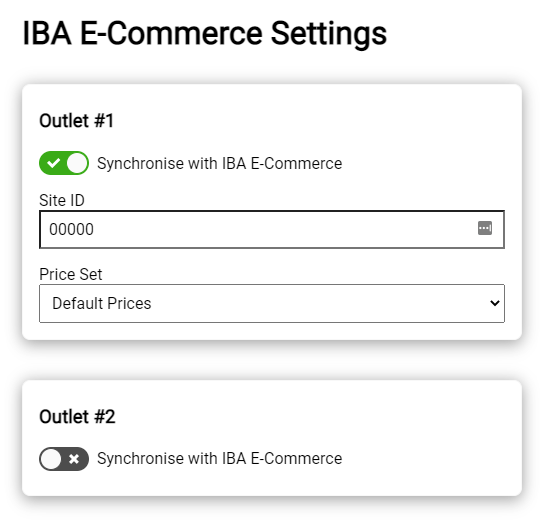The height and width of the screenshot is (520, 543).
Task: Click the chevron arrow of Price Set select
Action: (495, 303)
